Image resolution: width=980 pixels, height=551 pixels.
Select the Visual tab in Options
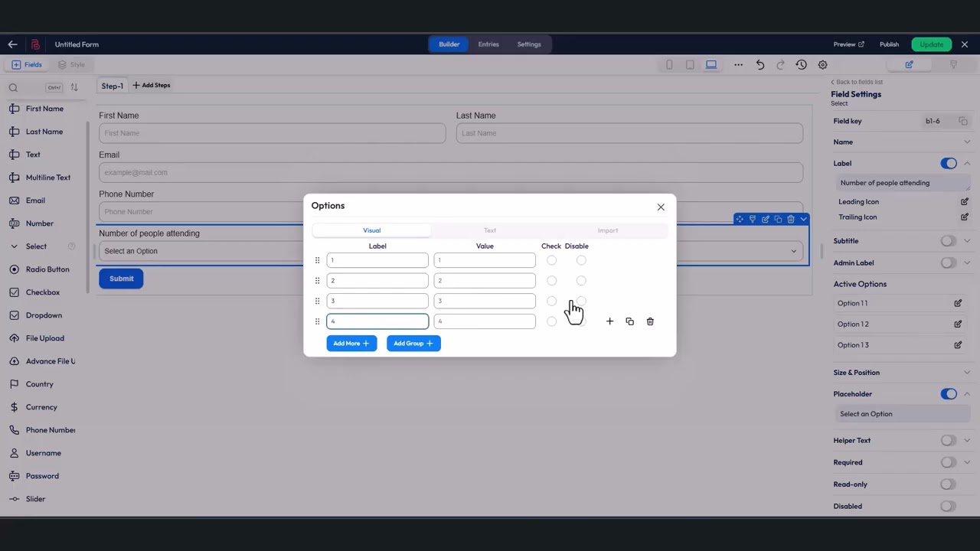tap(371, 230)
